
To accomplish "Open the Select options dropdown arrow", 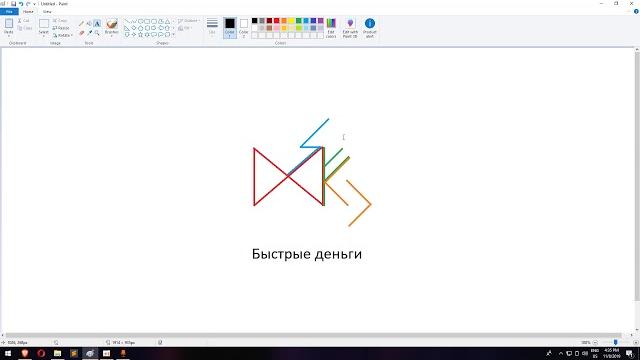I will click(44, 36).
